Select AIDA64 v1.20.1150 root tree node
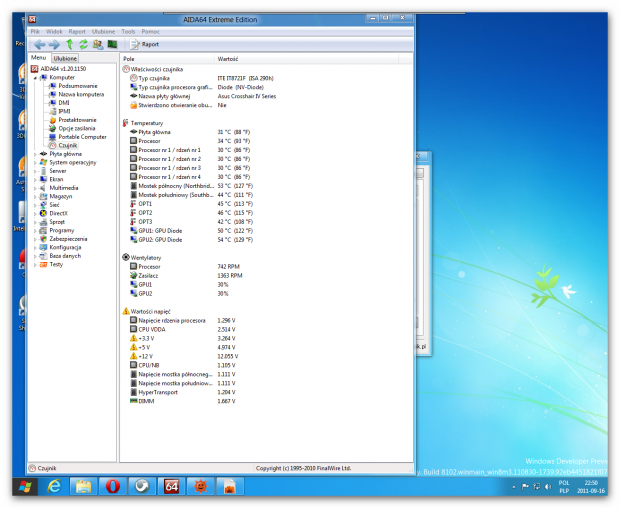This screenshot has height=508, width=620. (63, 69)
